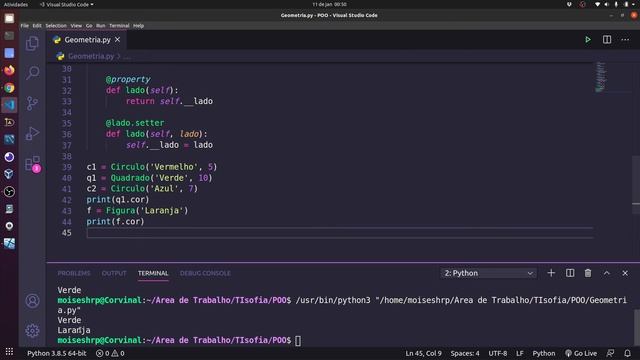Open the Run menu
640x360 pixels.
pos(100,26)
